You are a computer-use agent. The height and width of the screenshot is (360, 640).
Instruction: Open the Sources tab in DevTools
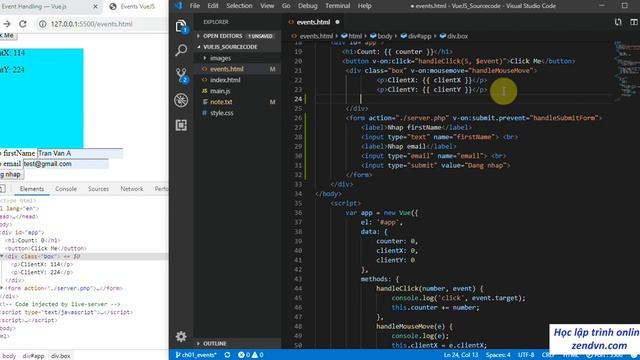click(x=98, y=189)
